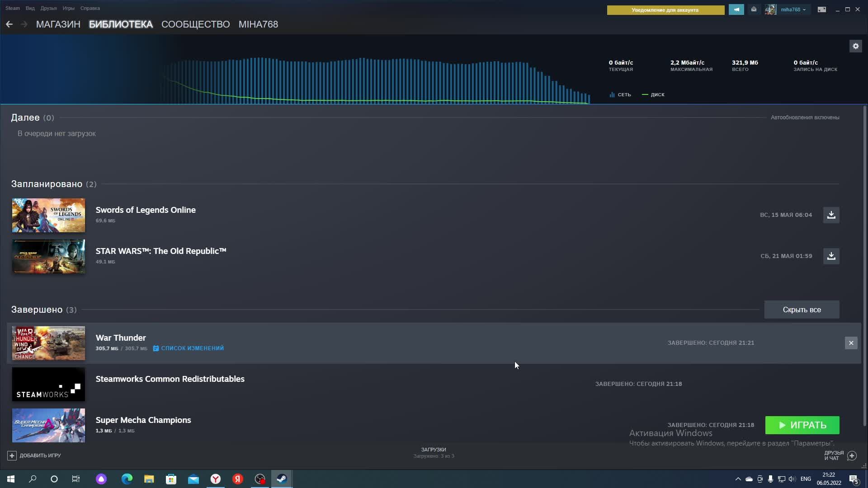Open the СООБЩЕСТВО tab
This screenshot has width=868, height=488.
195,24
